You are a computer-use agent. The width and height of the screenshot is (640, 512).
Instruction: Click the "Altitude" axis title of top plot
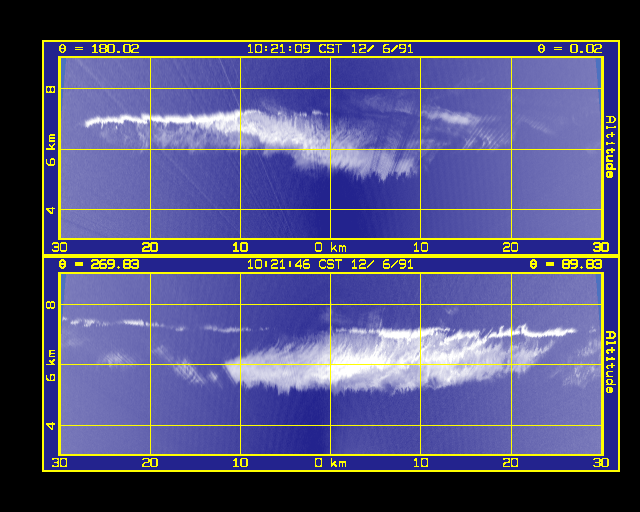610,147
